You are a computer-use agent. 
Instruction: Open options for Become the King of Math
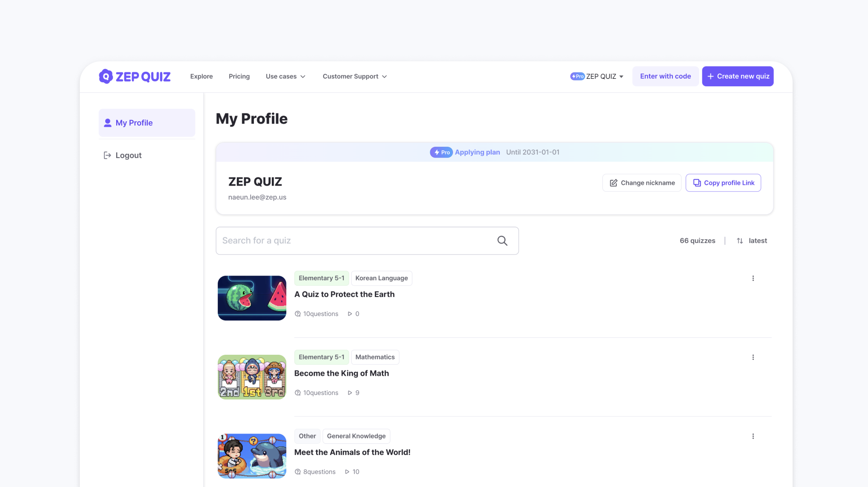click(753, 357)
